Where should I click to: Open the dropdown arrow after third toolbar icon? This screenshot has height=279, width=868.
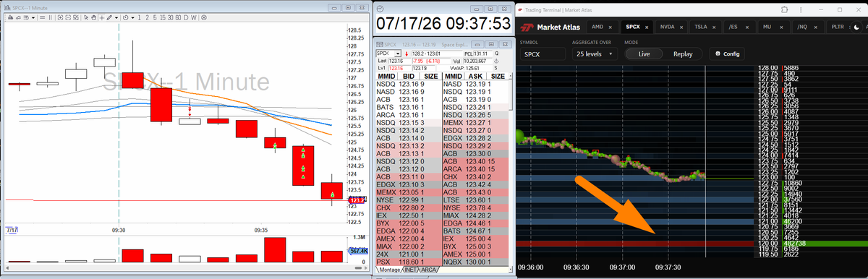tap(33, 18)
